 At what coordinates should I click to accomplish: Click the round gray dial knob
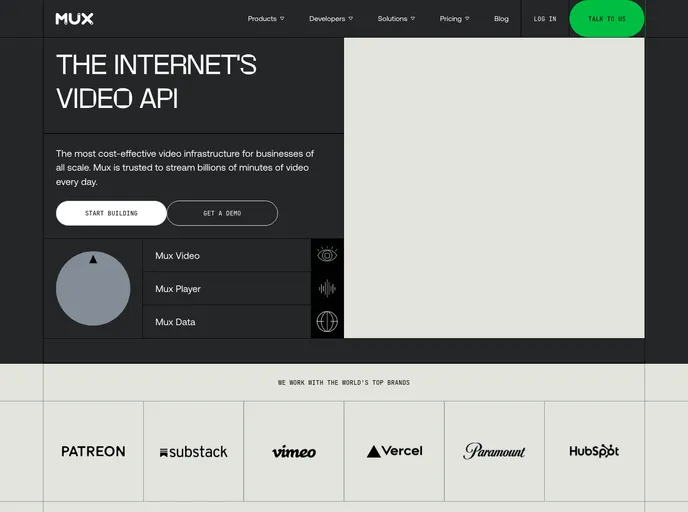click(x=93, y=288)
